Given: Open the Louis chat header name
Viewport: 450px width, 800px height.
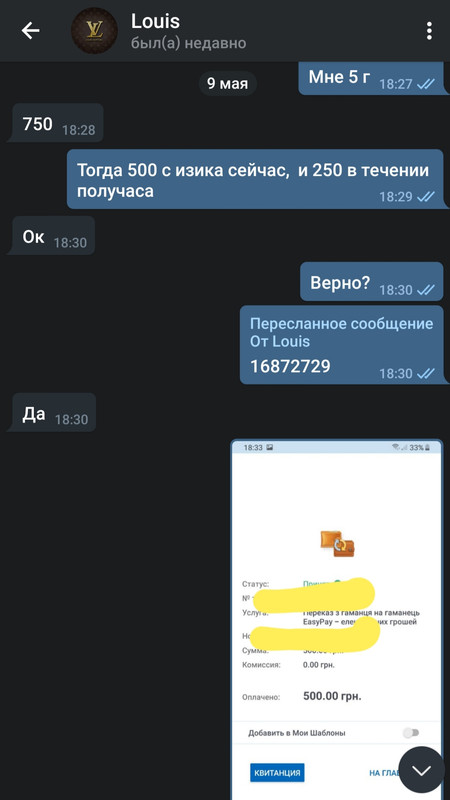Looking at the screenshot, I should click(x=155, y=21).
